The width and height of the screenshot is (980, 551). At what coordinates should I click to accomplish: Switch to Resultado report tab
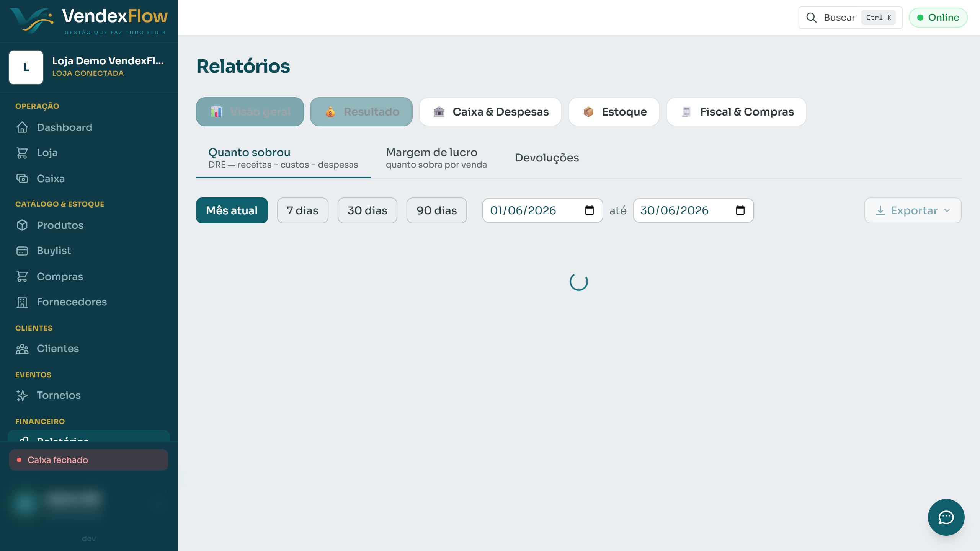tap(361, 112)
